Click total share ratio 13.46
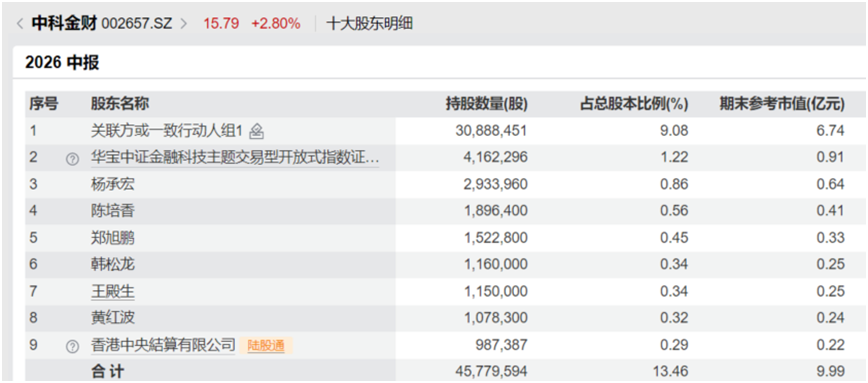 pos(671,371)
